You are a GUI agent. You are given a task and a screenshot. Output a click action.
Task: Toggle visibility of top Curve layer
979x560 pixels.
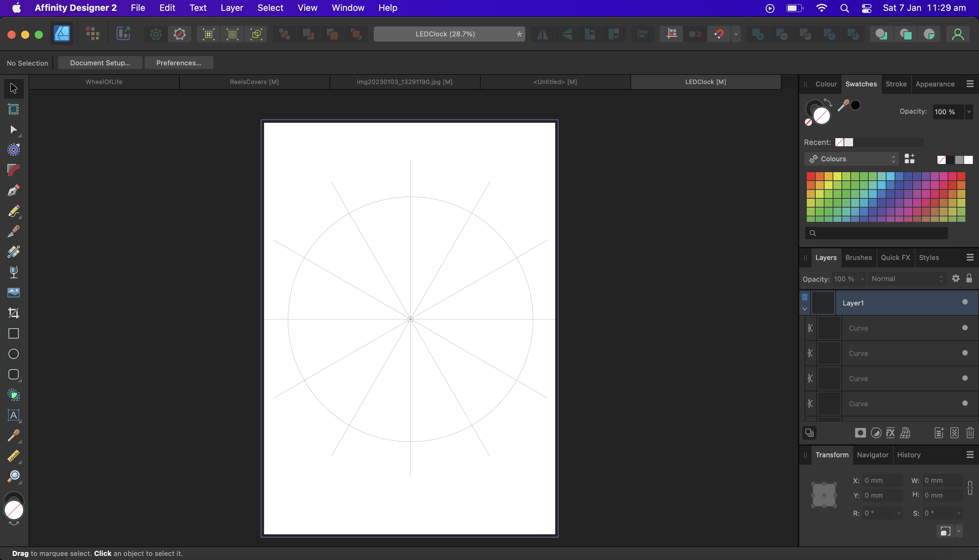tap(966, 327)
